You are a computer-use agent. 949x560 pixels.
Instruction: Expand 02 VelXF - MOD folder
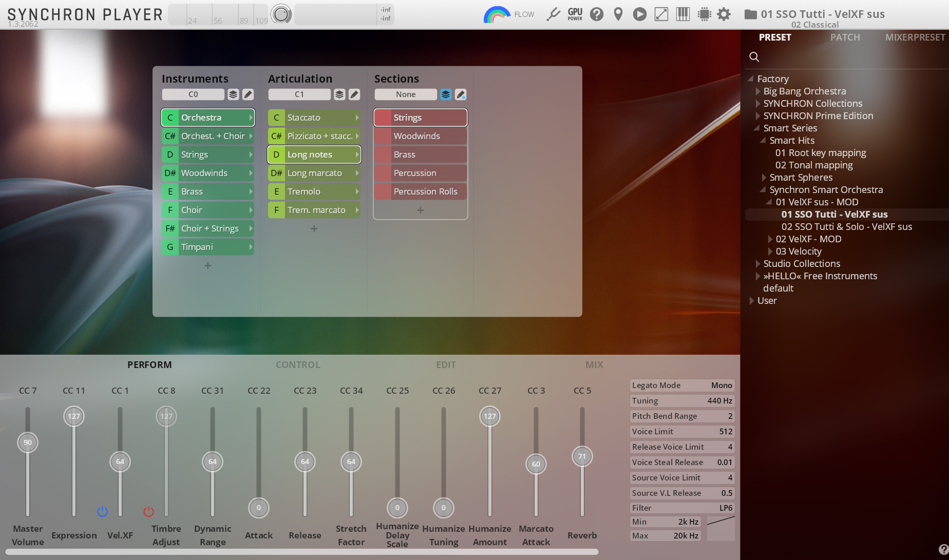point(770,239)
